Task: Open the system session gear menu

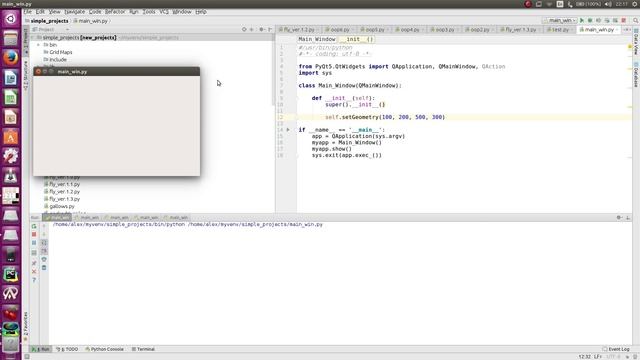Action: click(x=635, y=4)
